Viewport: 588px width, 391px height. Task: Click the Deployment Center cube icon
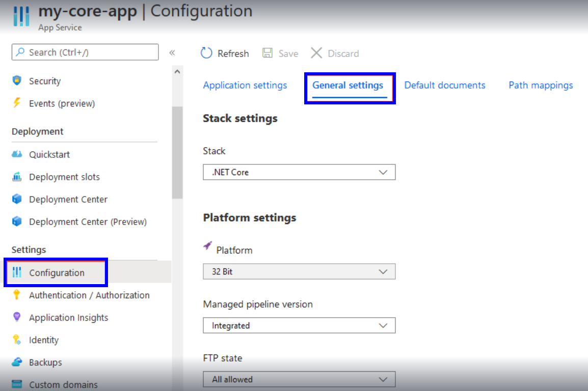17,199
